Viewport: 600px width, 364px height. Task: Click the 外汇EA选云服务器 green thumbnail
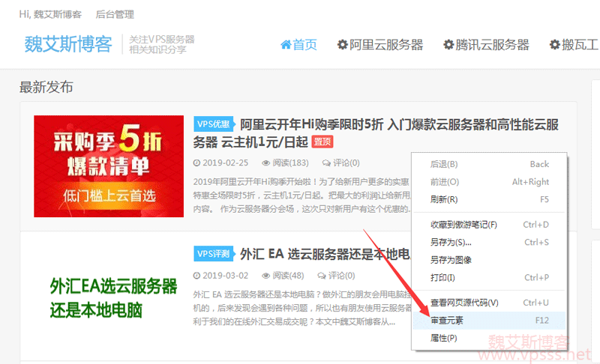(x=113, y=297)
